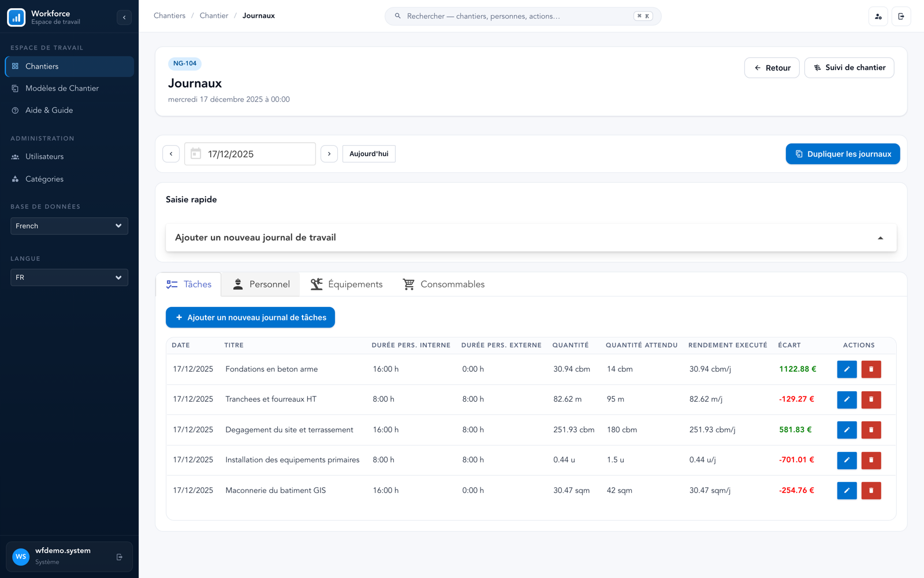The height and width of the screenshot is (578, 924).
Task: Click Dupliquer les journaux
Action: pos(843,154)
